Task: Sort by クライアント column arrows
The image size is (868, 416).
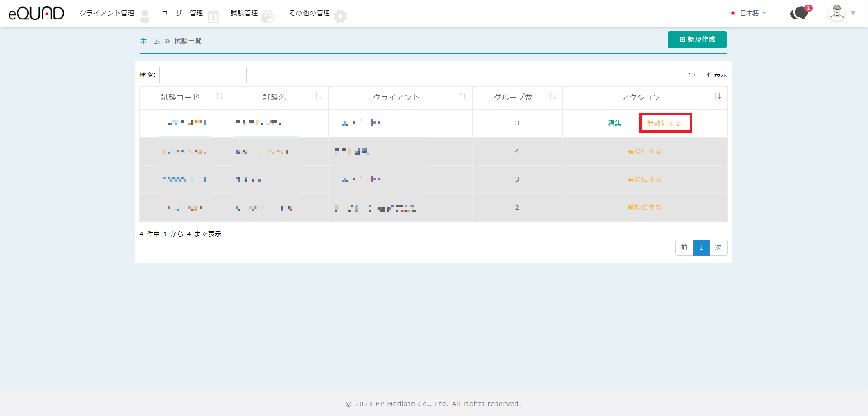Action: point(463,96)
